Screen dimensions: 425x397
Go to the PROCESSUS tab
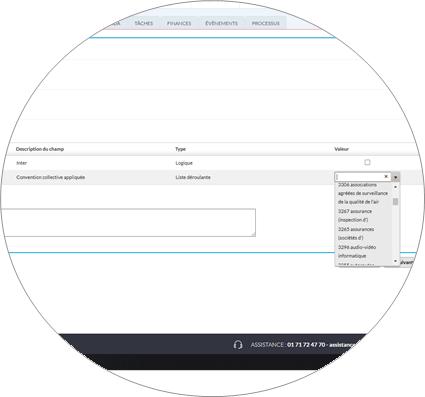click(x=266, y=23)
